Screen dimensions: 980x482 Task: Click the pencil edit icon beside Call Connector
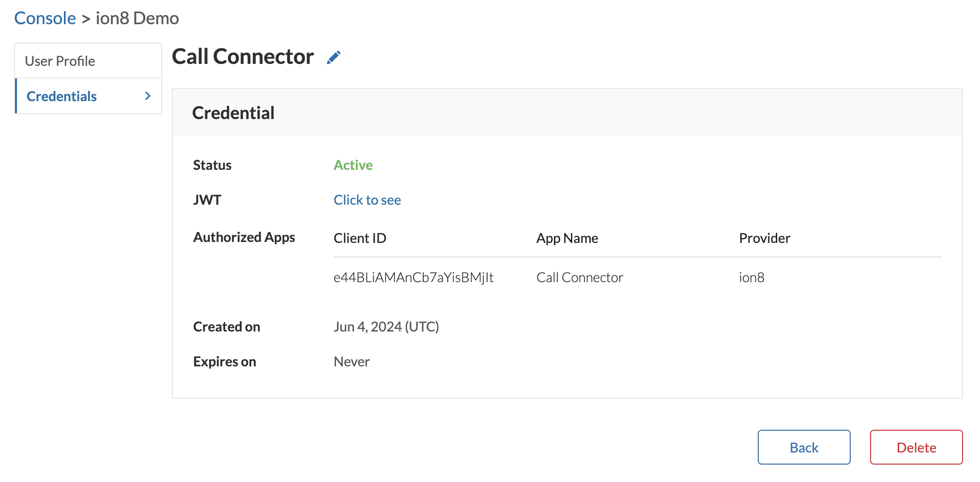pos(334,58)
